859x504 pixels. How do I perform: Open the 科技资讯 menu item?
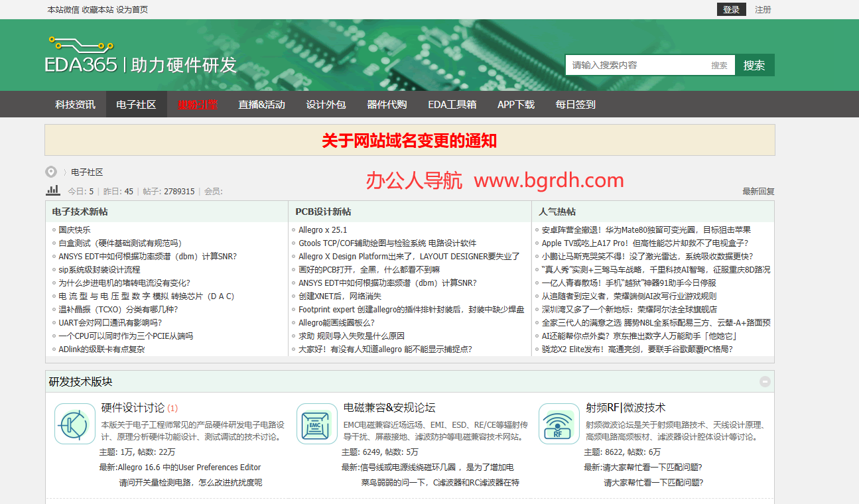click(x=75, y=105)
